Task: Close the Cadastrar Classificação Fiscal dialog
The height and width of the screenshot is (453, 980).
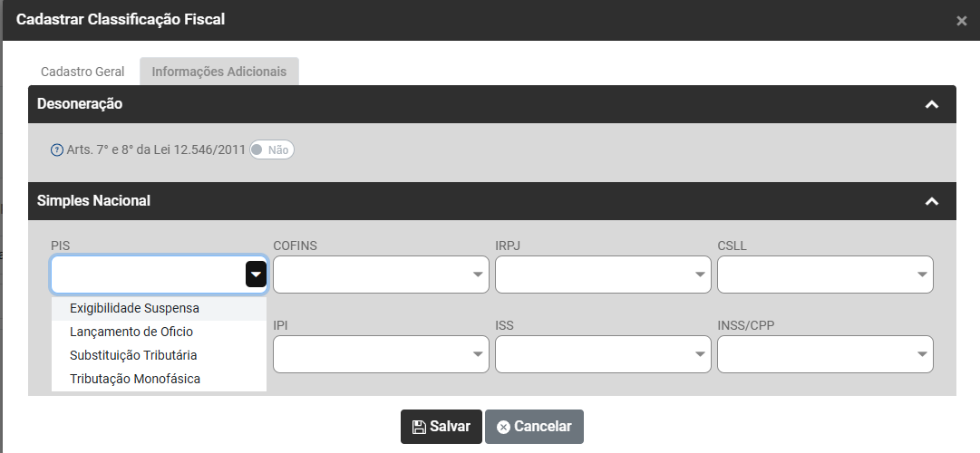Action: 961,21
